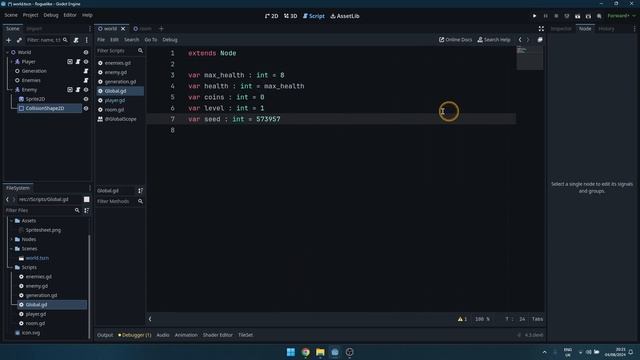
Task: Sort files in the FileSystem dock
Action: tap(87, 210)
